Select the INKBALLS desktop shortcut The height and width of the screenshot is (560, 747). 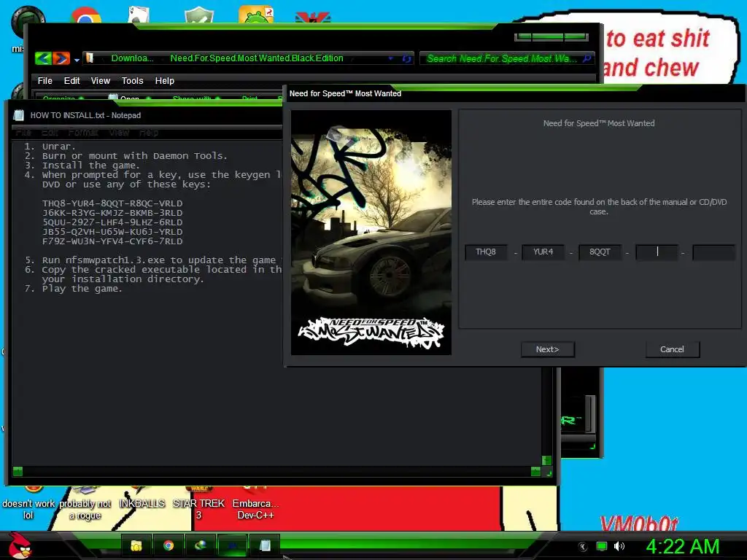pos(142,498)
